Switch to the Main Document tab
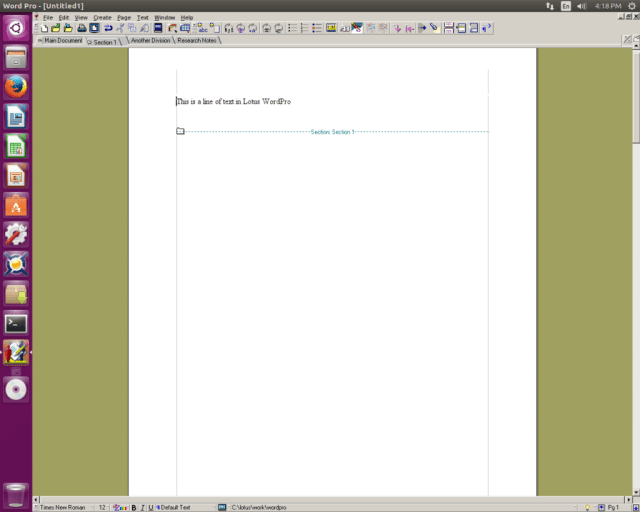 (60, 40)
